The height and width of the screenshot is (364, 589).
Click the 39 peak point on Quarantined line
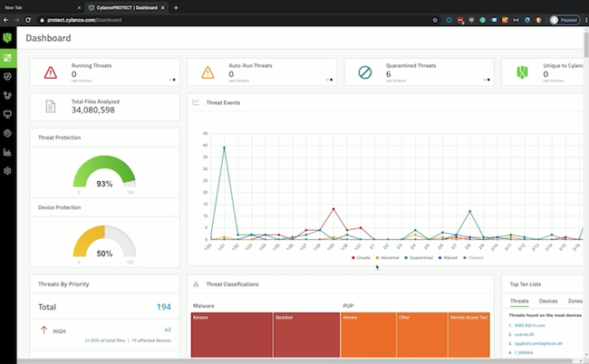(x=224, y=148)
